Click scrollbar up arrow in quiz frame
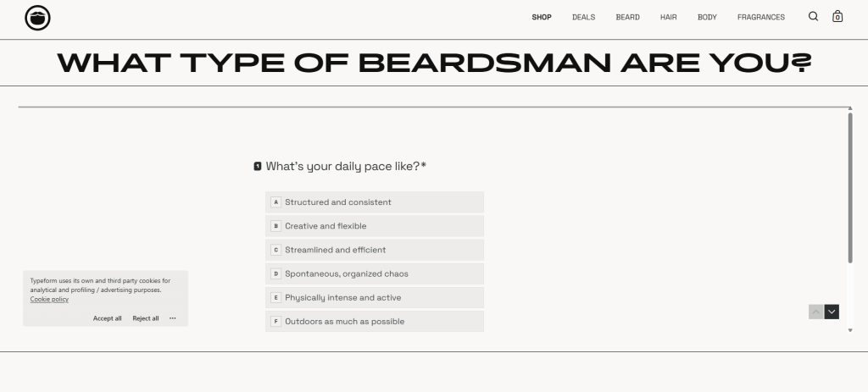Viewport: 868px width, 392px height. coord(850,108)
